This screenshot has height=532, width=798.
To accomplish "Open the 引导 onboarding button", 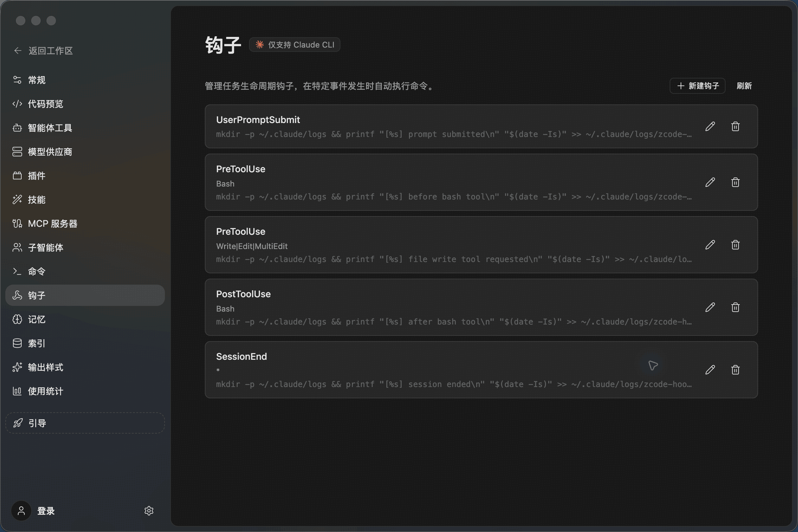I will coord(85,423).
